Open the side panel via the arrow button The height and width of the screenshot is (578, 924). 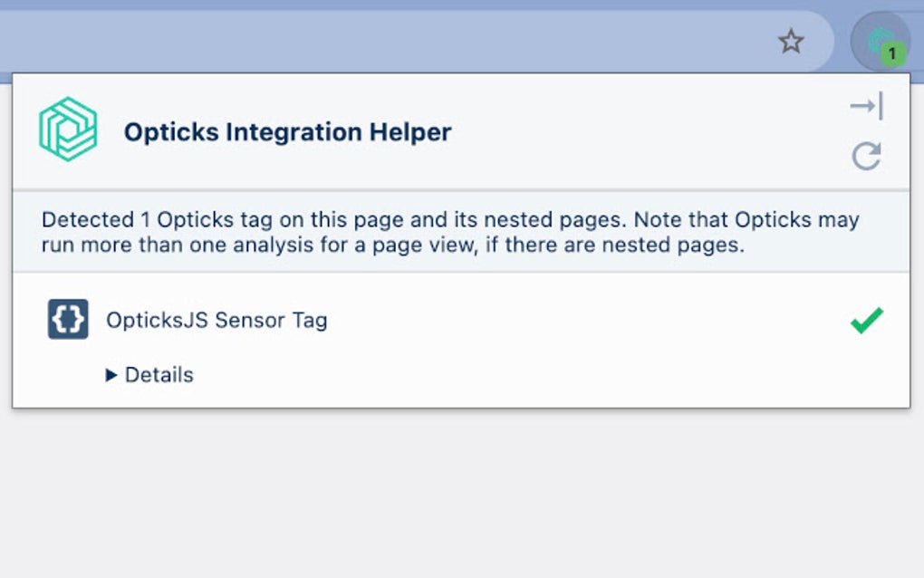(x=867, y=104)
